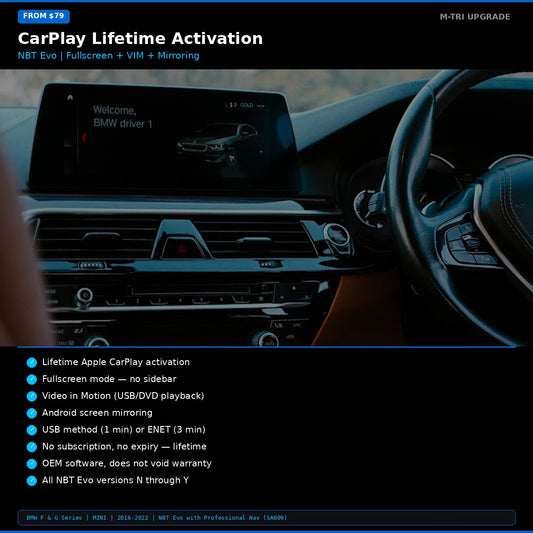Select the CarPlay Lifetime Activation title
This screenshot has width=533, height=533.
pyautogui.click(x=140, y=38)
